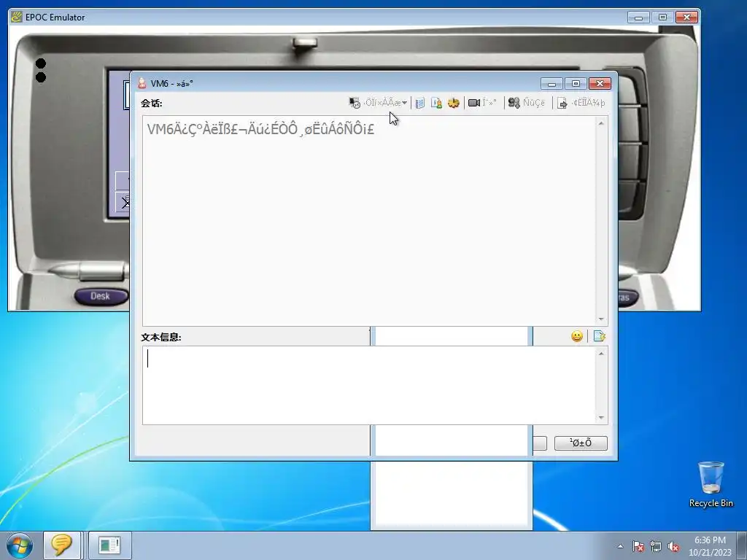The width and height of the screenshot is (747, 560).
Task: Open the clock showing 6:36 PM
Action: pyautogui.click(x=710, y=546)
